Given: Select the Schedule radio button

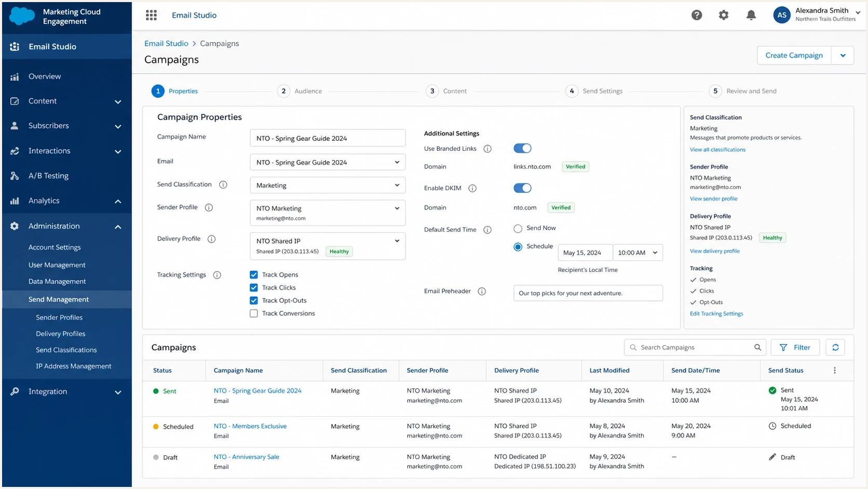Looking at the screenshot, I should coord(518,247).
